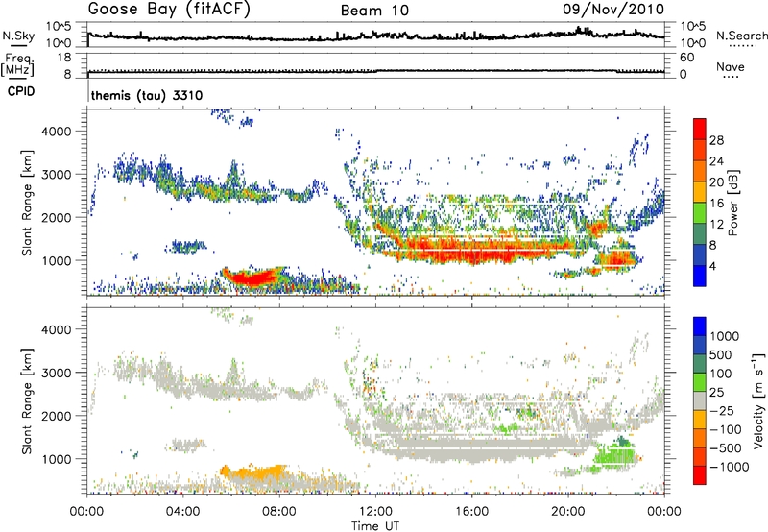Click the "04:00" time tick label
This screenshot has width=768, height=532.
182,512
